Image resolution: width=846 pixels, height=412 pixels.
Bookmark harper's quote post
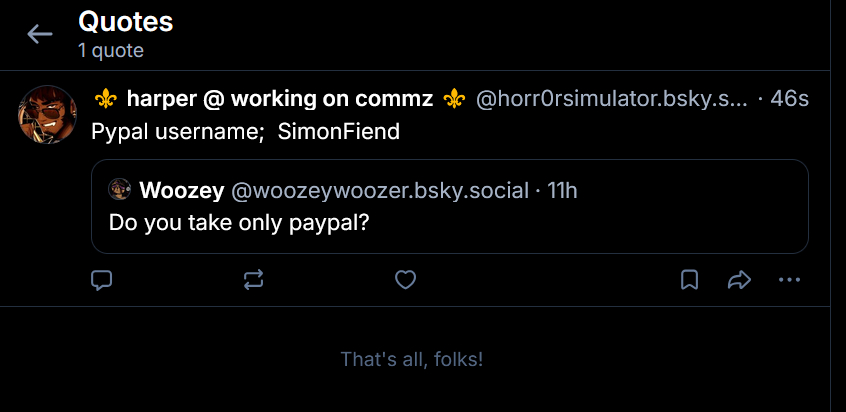point(689,280)
